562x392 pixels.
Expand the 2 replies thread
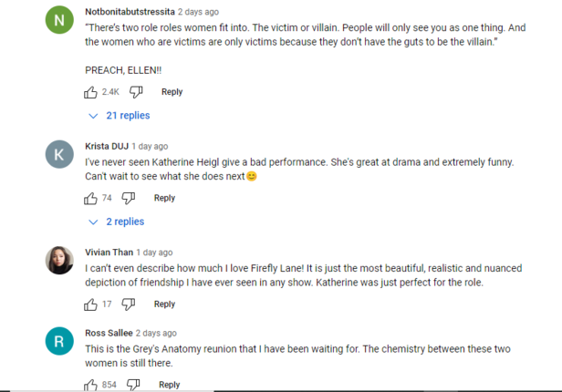[117, 222]
